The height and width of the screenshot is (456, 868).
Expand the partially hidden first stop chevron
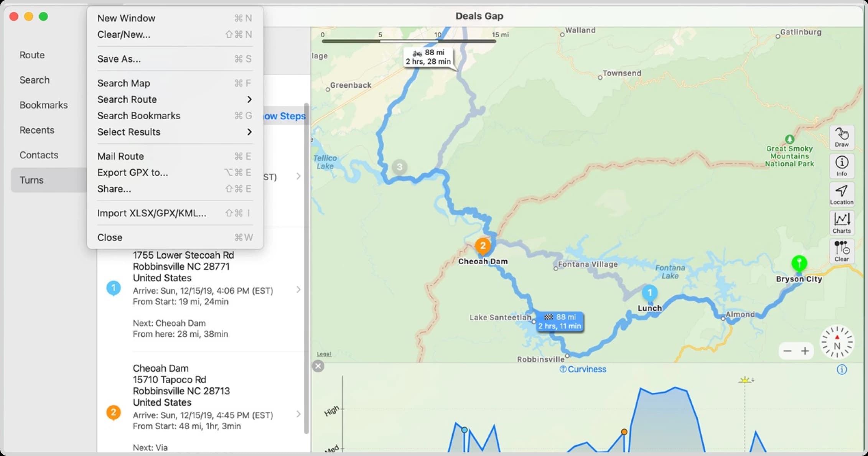(x=298, y=176)
